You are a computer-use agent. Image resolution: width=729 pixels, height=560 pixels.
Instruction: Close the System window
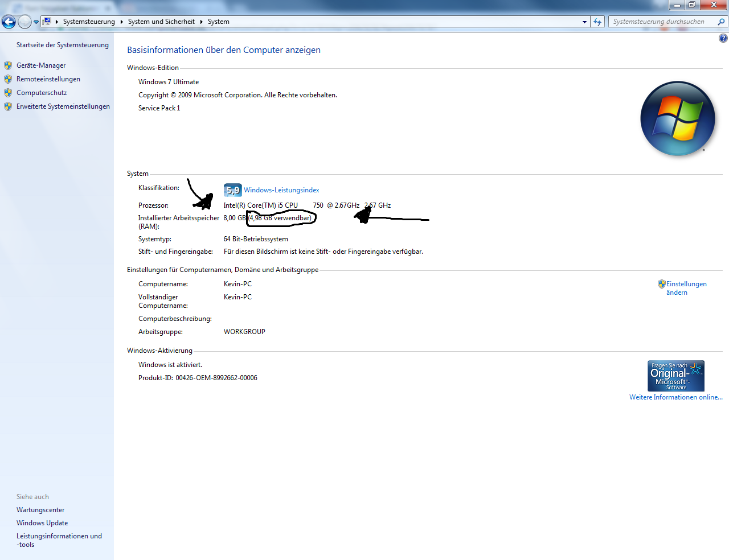point(714,5)
